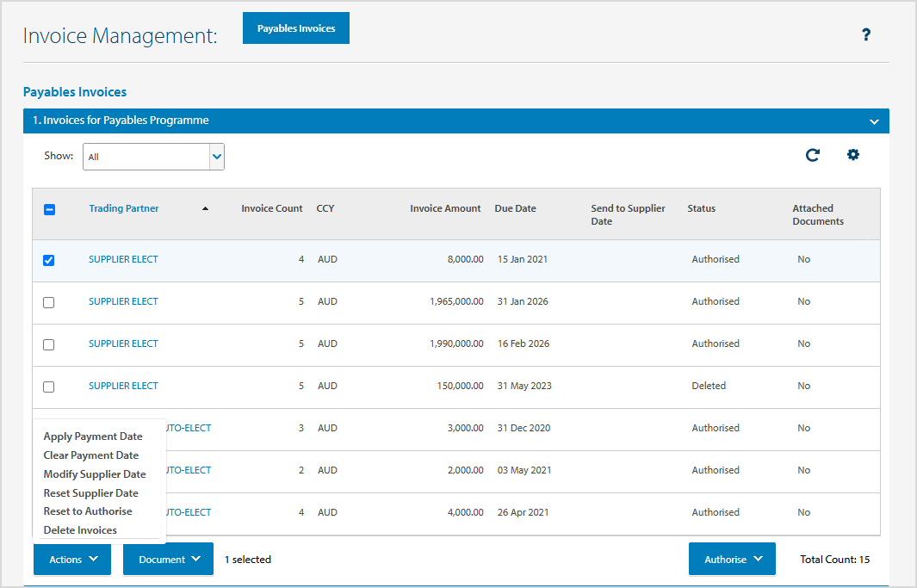Check the 1,990,000.00 invoice row checkbox
The height and width of the screenshot is (588, 917).
[49, 344]
